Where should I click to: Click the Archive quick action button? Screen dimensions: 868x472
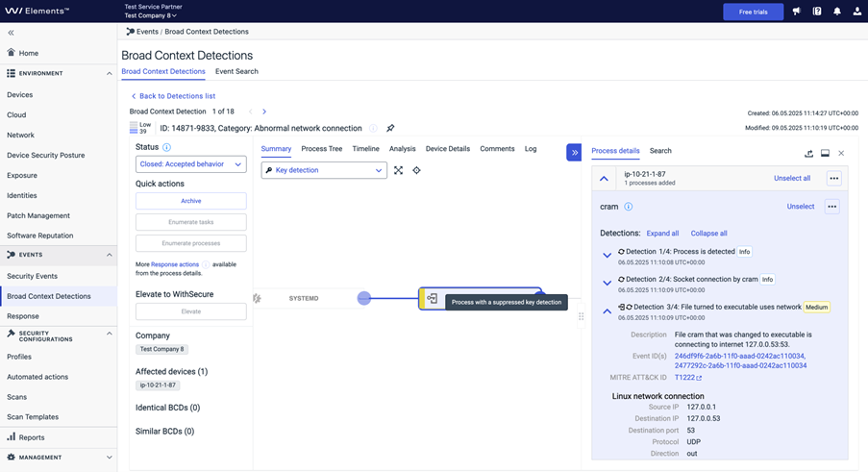click(191, 201)
